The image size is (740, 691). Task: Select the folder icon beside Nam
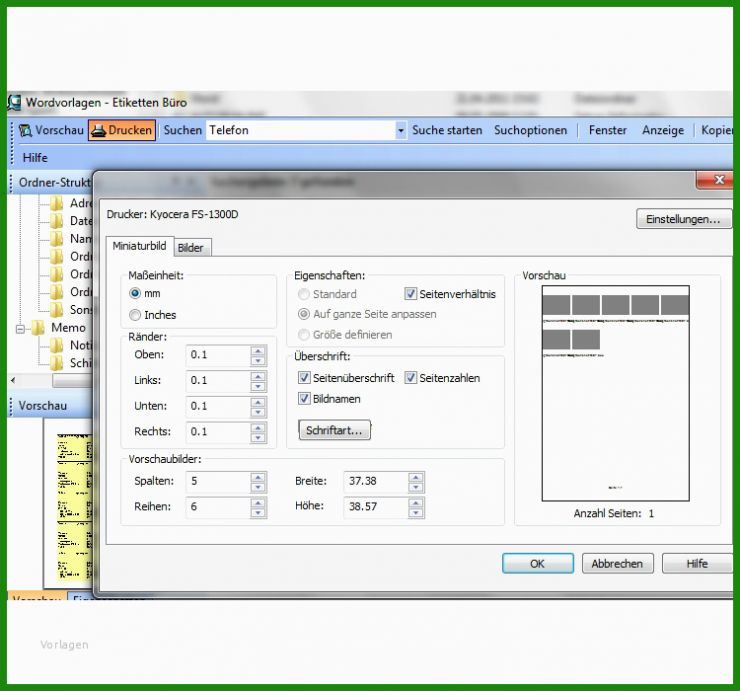pos(57,239)
